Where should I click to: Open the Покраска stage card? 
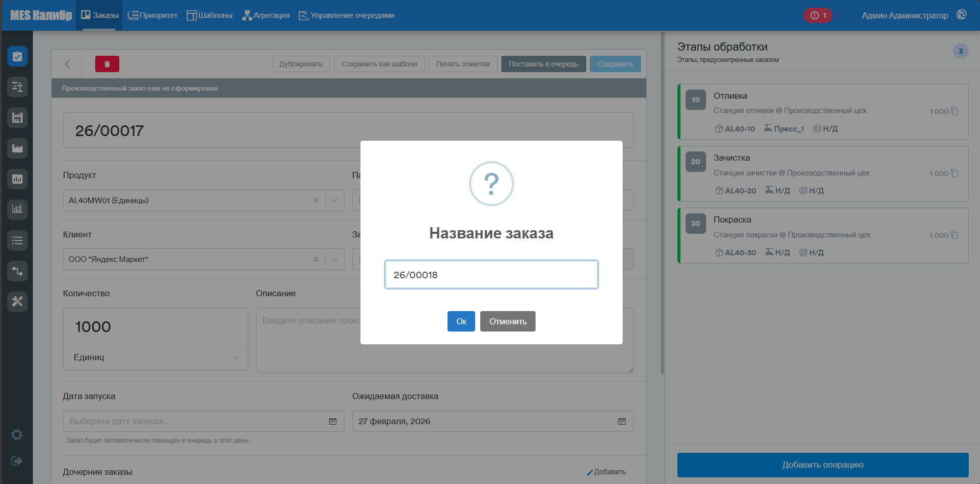click(x=823, y=235)
